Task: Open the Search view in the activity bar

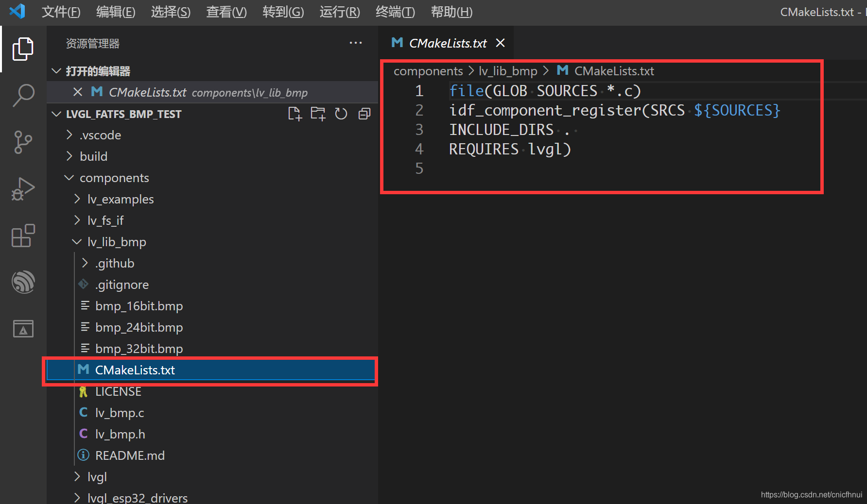Action: pyautogui.click(x=23, y=96)
